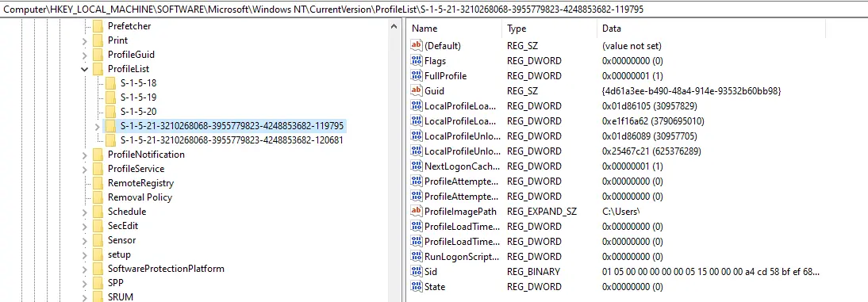Viewport: 868px width, 302px height.
Task: Expand the SecEdit key
Action: click(85, 226)
